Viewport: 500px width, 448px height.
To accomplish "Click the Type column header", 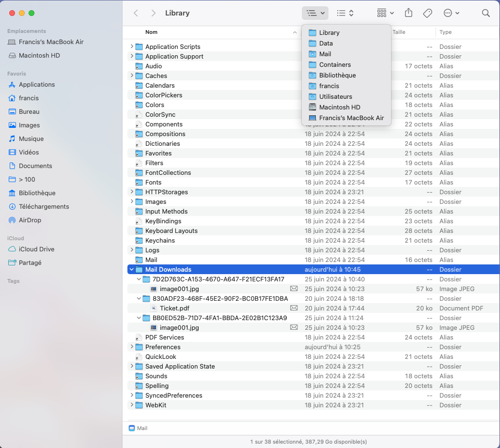I will [x=445, y=32].
